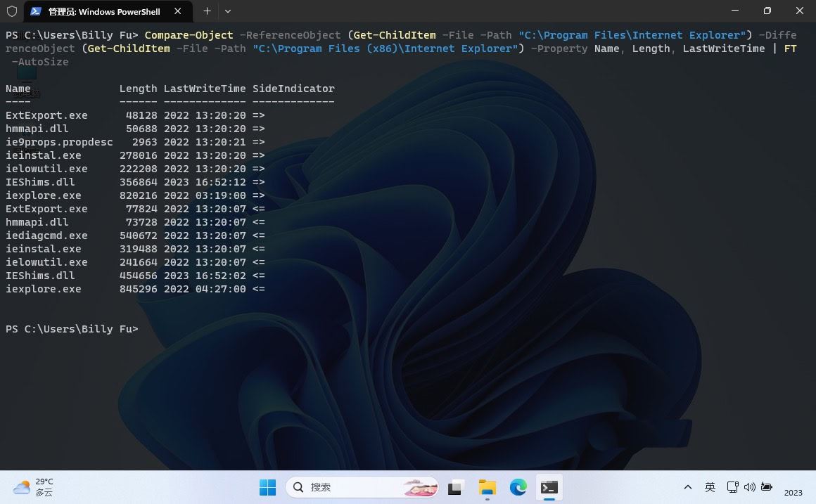Click inside the taskbar search box
The image size is (816, 504).
tap(359, 487)
